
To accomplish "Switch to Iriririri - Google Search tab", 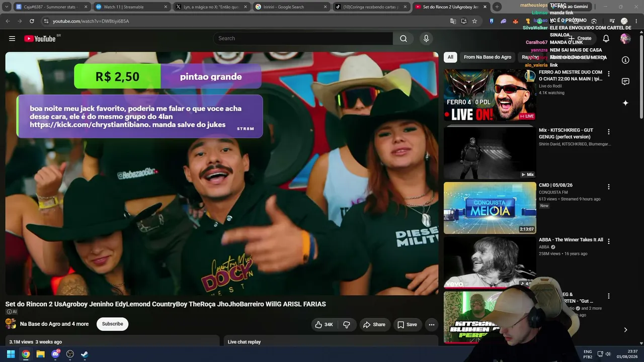I will (291, 7).
